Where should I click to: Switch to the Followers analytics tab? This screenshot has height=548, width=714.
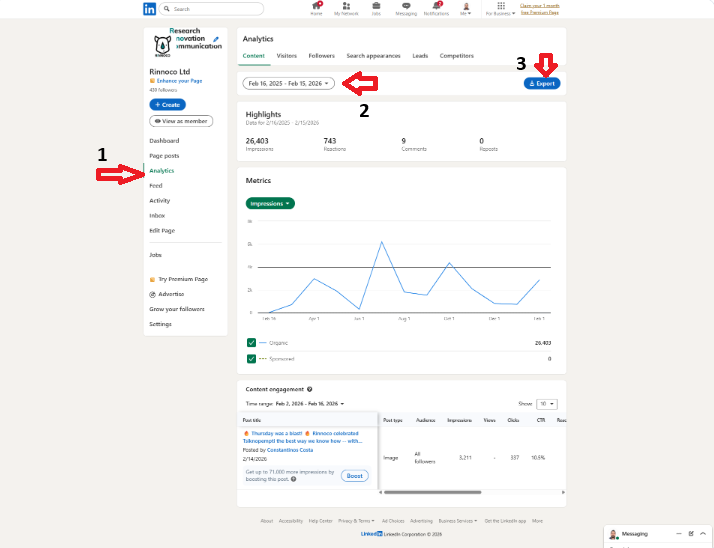pyautogui.click(x=321, y=56)
